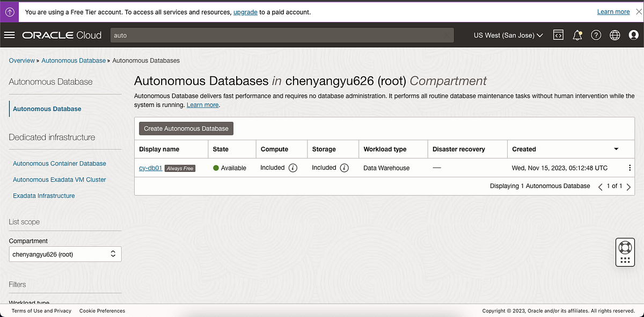Viewport: 644px width, 317px height.
Task: Select Exadata Infrastructure in sidebar
Action: point(44,196)
